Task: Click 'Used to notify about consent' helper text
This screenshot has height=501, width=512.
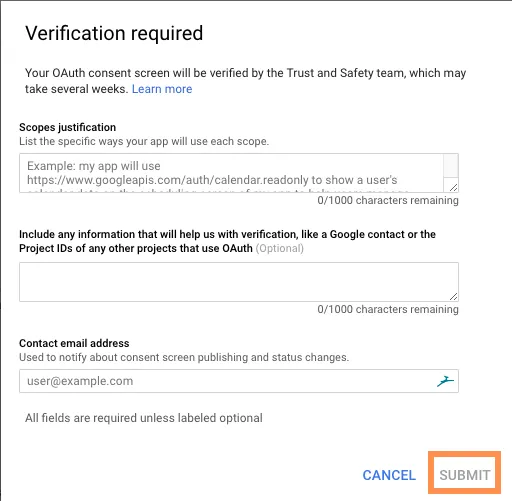Action: pos(184,357)
